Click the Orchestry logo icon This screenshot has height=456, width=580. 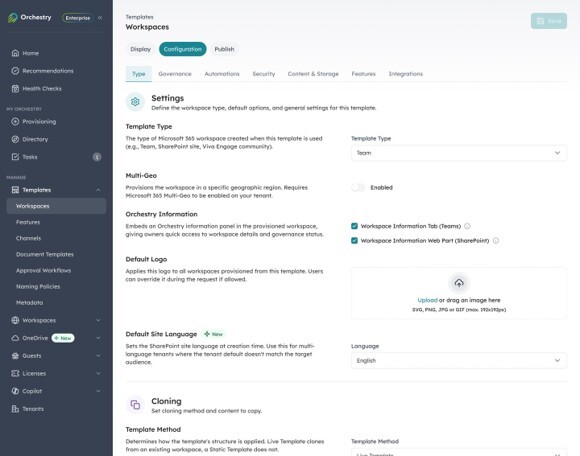[13, 18]
